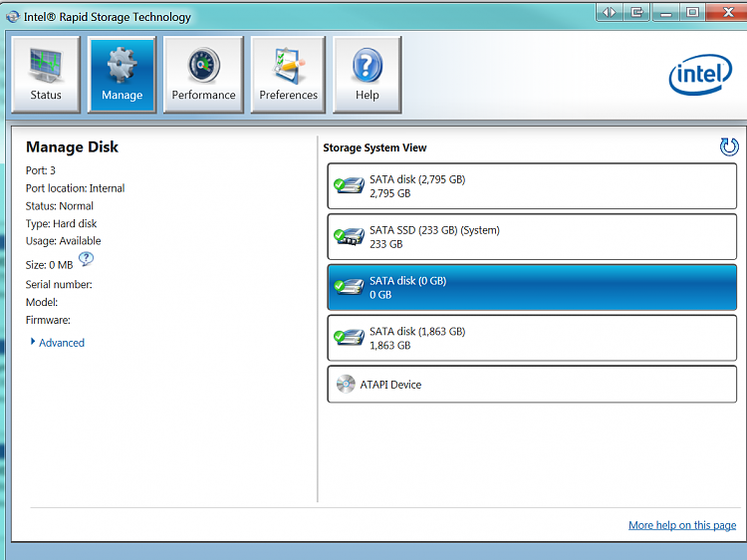The height and width of the screenshot is (560, 747).
Task: Refresh the Storage System View
Action: coord(729,146)
